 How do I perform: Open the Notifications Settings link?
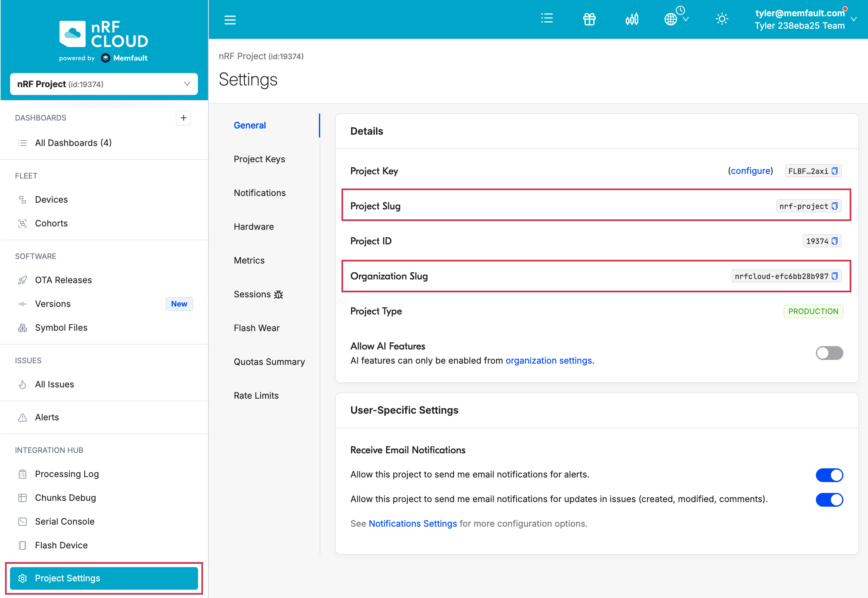pos(413,523)
